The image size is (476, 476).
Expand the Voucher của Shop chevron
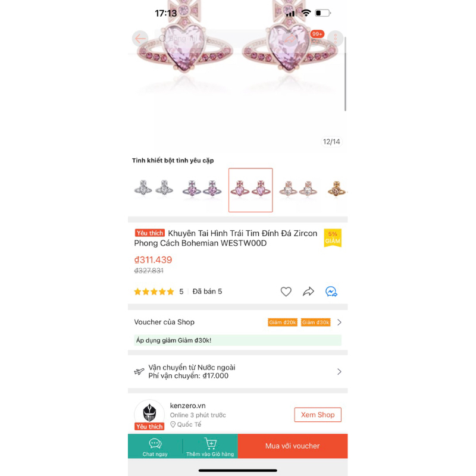339,322
